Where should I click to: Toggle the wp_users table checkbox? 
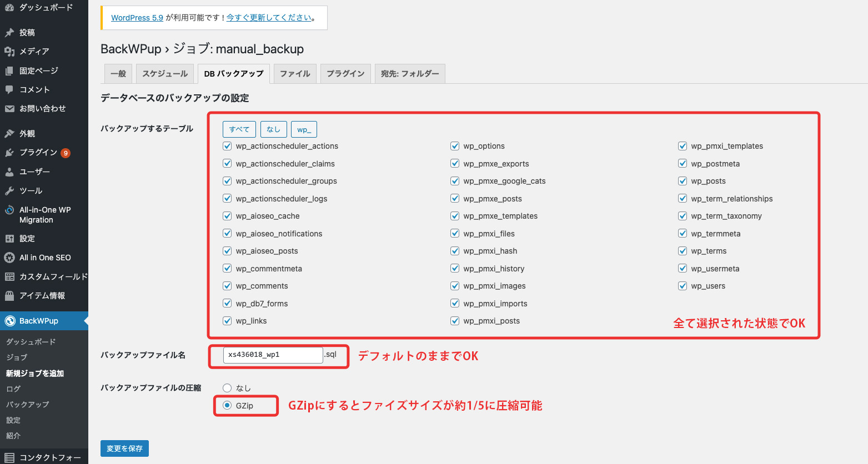[x=683, y=286]
